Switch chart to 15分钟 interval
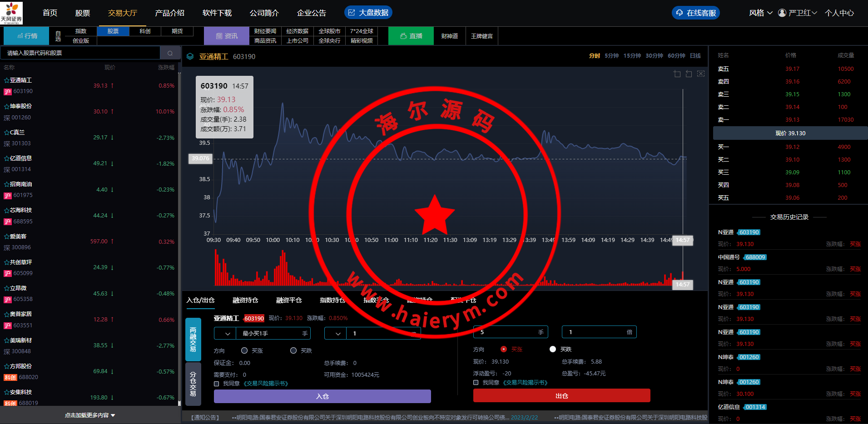The width and height of the screenshot is (868, 424). [632, 56]
